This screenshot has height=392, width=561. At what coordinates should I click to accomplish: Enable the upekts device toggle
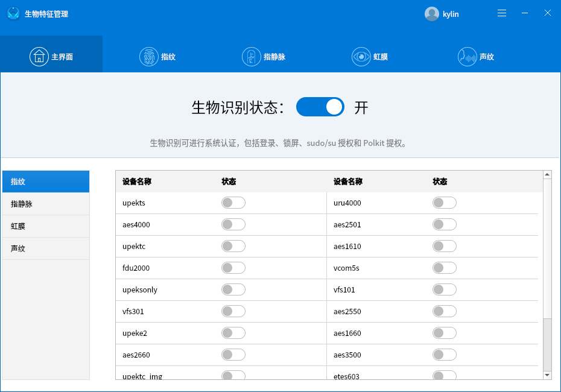pos(233,203)
